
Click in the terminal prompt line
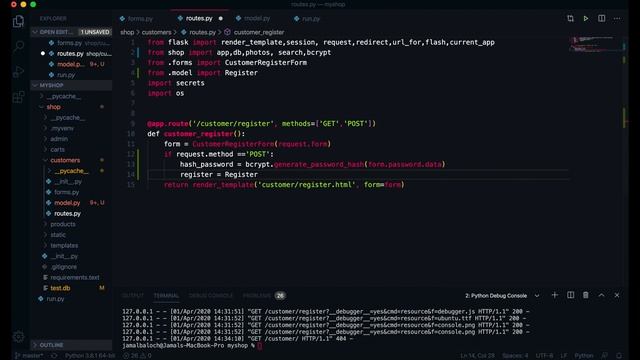[192, 346]
